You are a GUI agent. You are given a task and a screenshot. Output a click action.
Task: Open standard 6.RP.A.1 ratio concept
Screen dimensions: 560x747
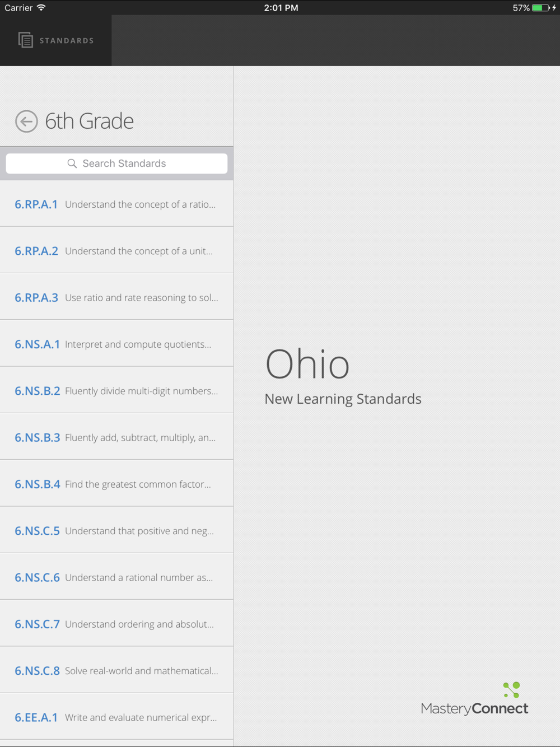pyautogui.click(x=116, y=204)
